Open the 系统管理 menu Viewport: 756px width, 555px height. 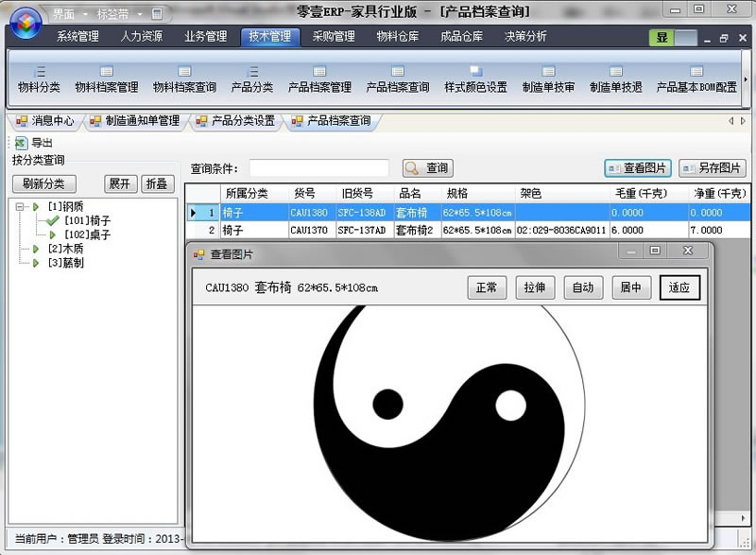click(x=77, y=36)
